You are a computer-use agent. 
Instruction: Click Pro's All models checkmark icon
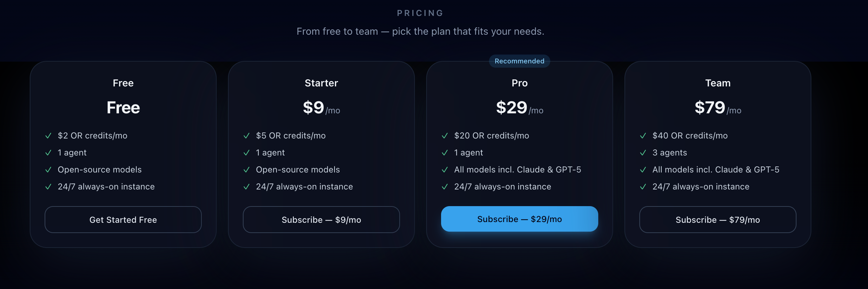coord(445,170)
